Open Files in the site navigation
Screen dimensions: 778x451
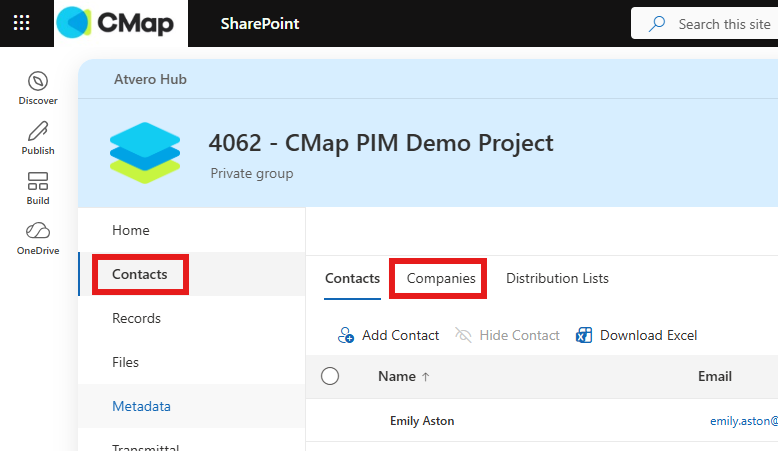tap(125, 362)
